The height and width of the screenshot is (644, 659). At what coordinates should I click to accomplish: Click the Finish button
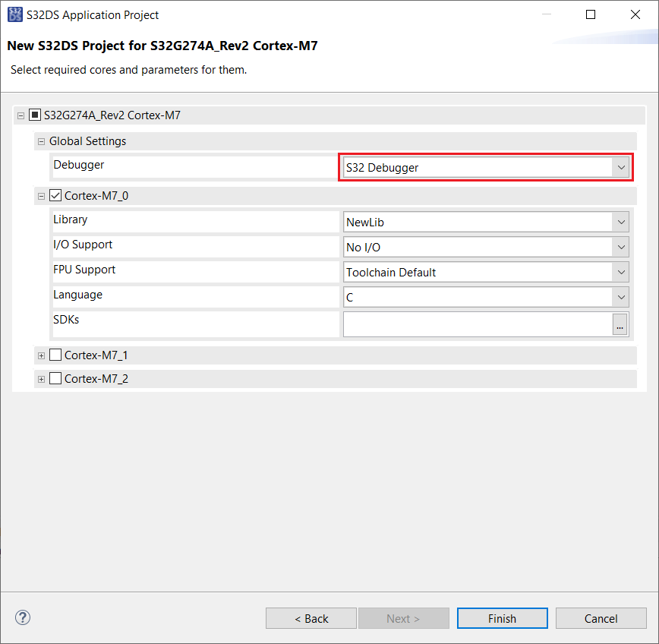(x=502, y=618)
